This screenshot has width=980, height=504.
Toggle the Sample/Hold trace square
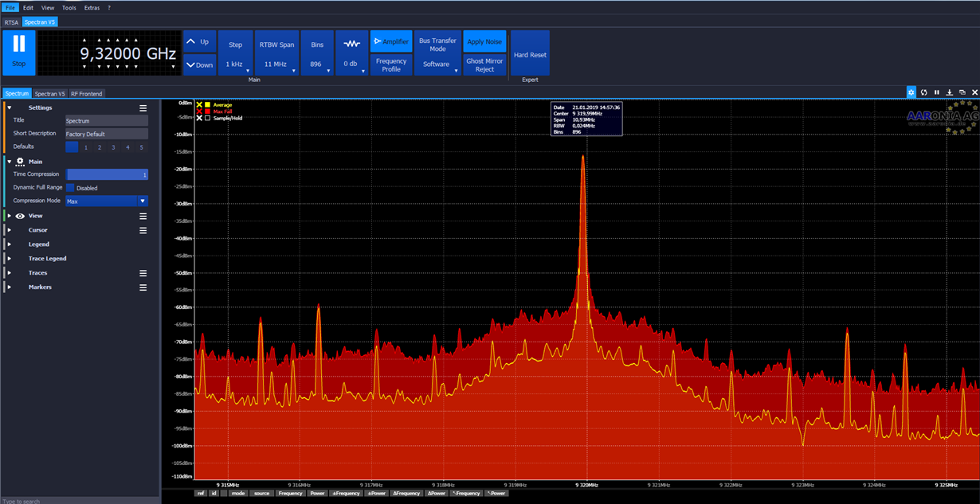tap(208, 118)
